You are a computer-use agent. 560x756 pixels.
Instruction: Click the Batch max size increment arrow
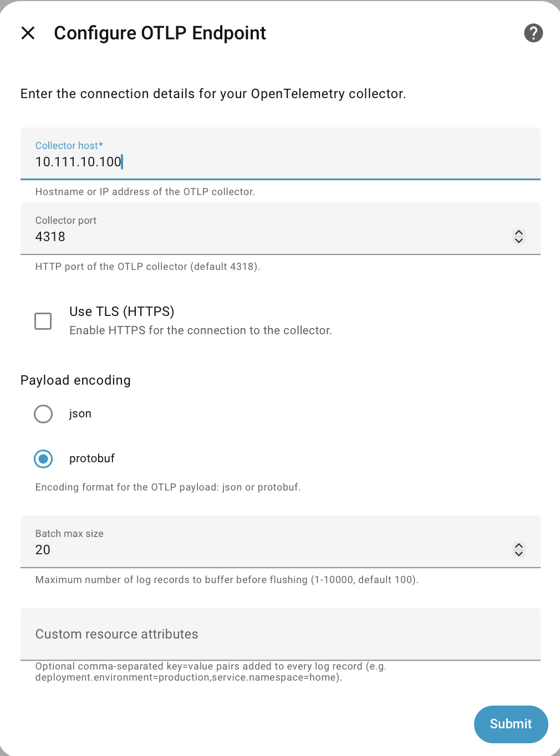coord(518,545)
